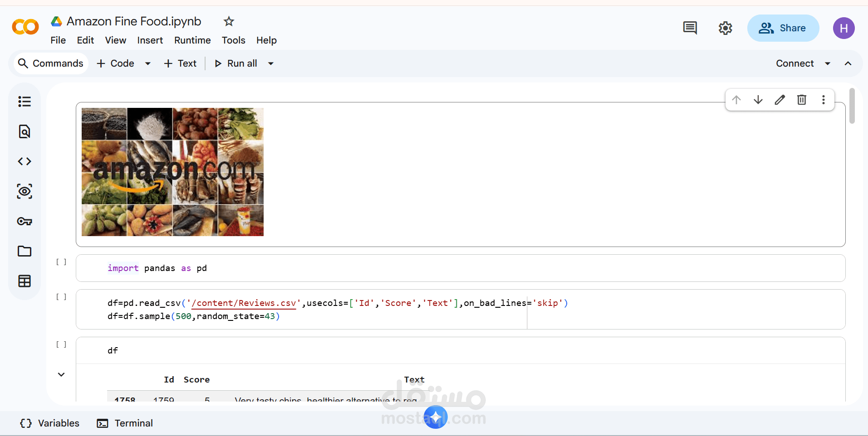Rename the notebook title field
Screen dimensions: 868x436
(133, 21)
